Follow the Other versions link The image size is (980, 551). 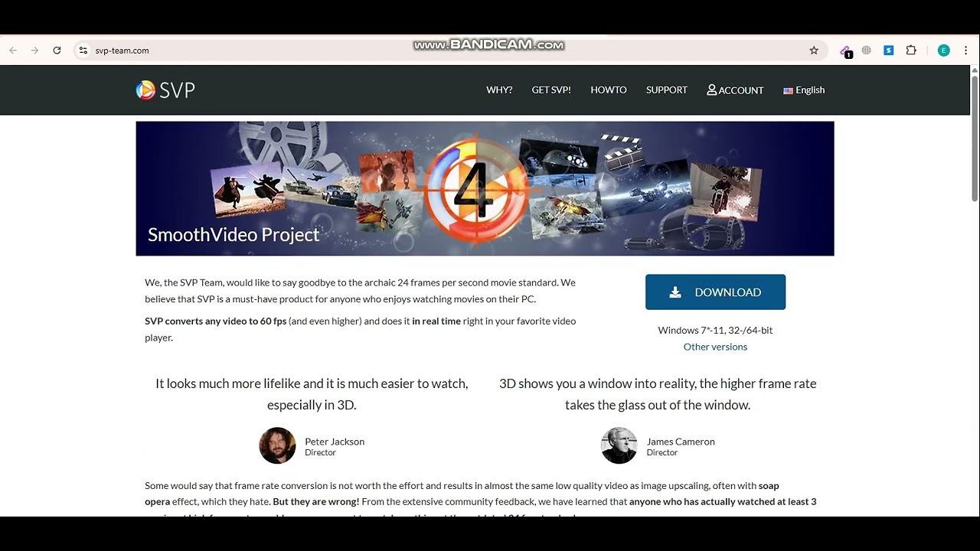click(x=715, y=347)
